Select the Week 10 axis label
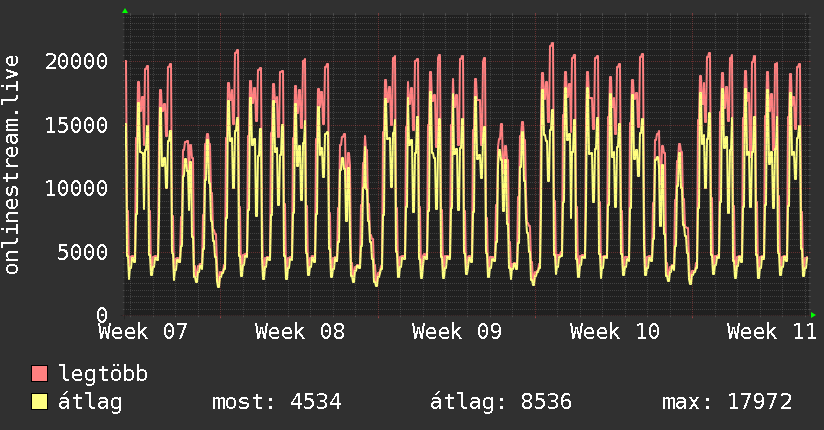Viewport: 824px width, 430px height. pyautogui.click(x=614, y=332)
